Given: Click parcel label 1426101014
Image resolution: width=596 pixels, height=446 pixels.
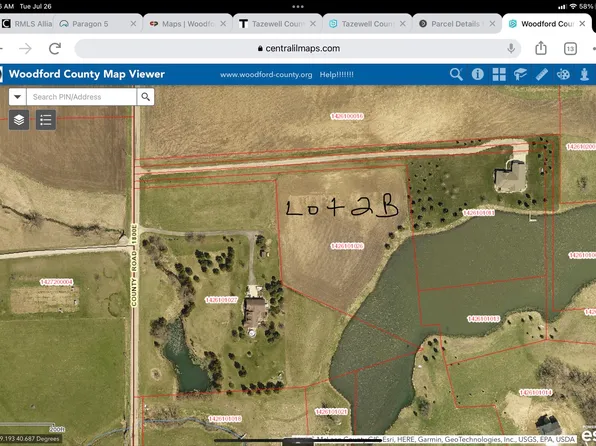Looking at the screenshot, I should click(536, 392).
